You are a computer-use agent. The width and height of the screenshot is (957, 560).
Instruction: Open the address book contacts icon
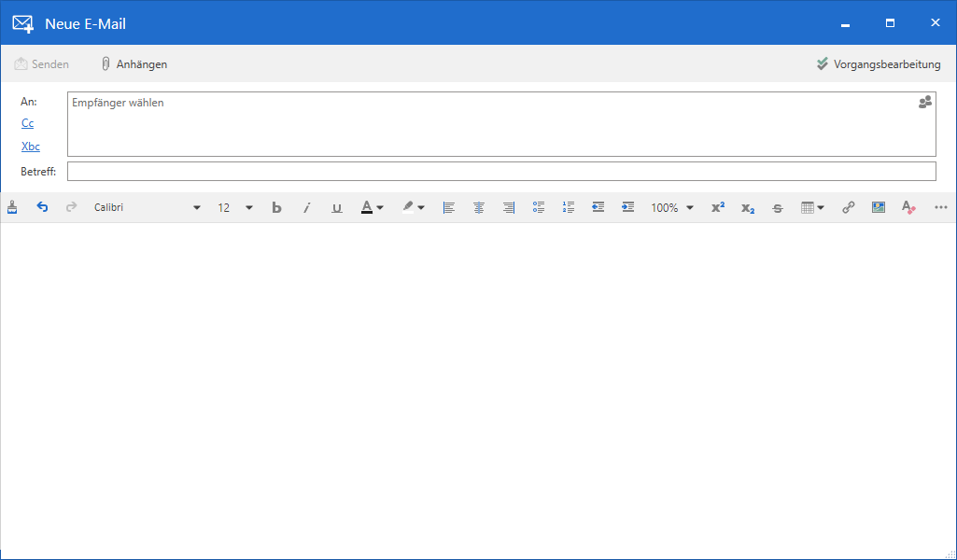[x=925, y=103]
